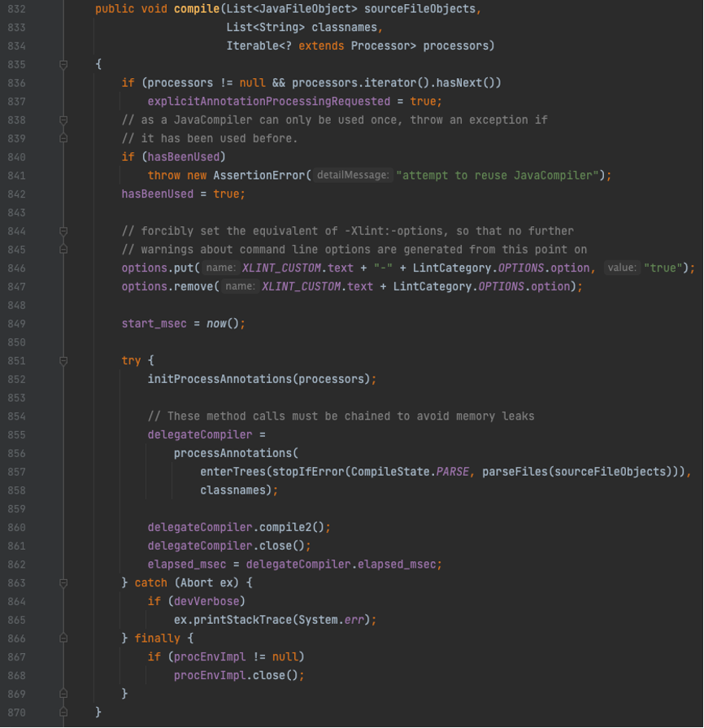Image resolution: width=704 pixels, height=728 pixels.
Task: Collapse the method body at line 835
Action: coord(63,64)
